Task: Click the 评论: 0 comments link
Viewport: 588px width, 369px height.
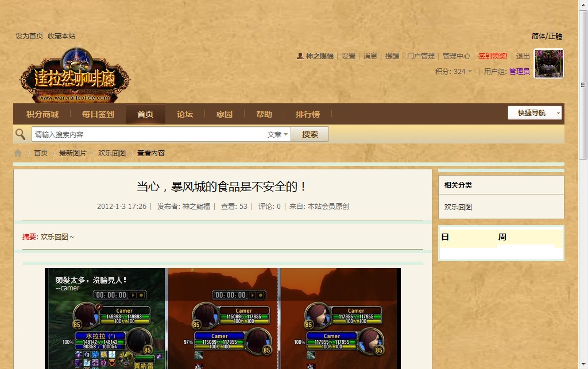Action: coord(269,206)
